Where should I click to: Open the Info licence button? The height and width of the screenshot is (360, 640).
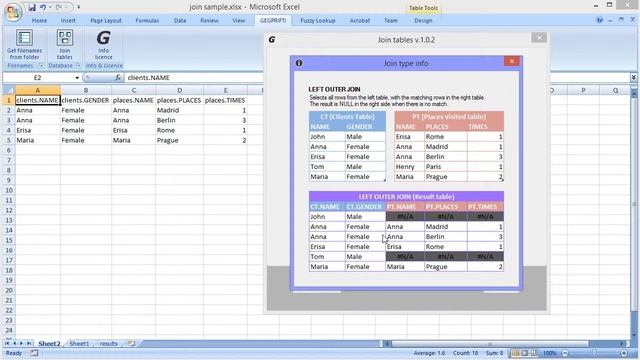pos(104,44)
